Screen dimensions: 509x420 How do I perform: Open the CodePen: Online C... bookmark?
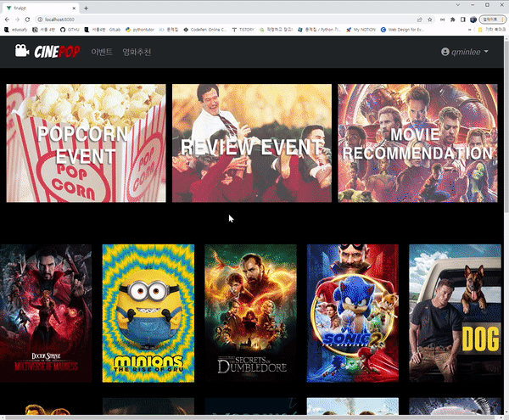[x=204, y=30]
